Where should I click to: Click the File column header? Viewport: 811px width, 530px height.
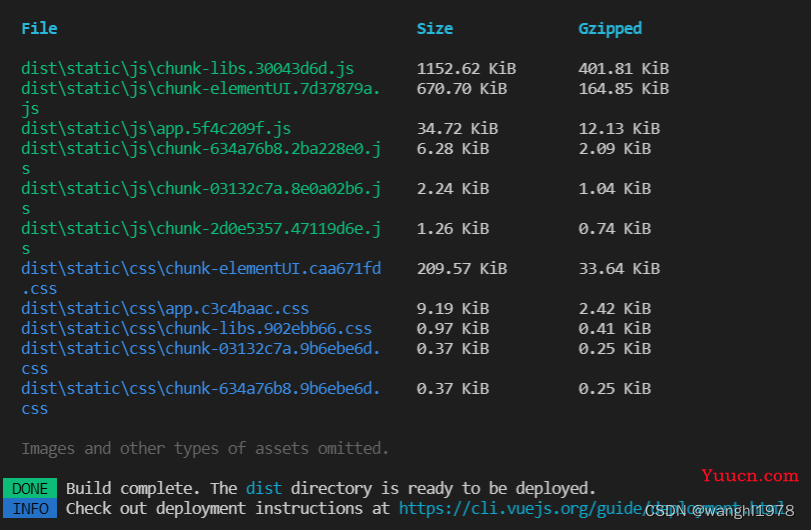tap(39, 28)
